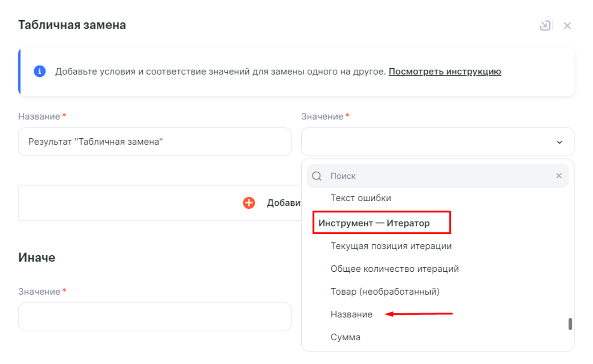Viewport: 593px width, 364px height.
Task: Focus the Поиск search field
Action: (437, 176)
